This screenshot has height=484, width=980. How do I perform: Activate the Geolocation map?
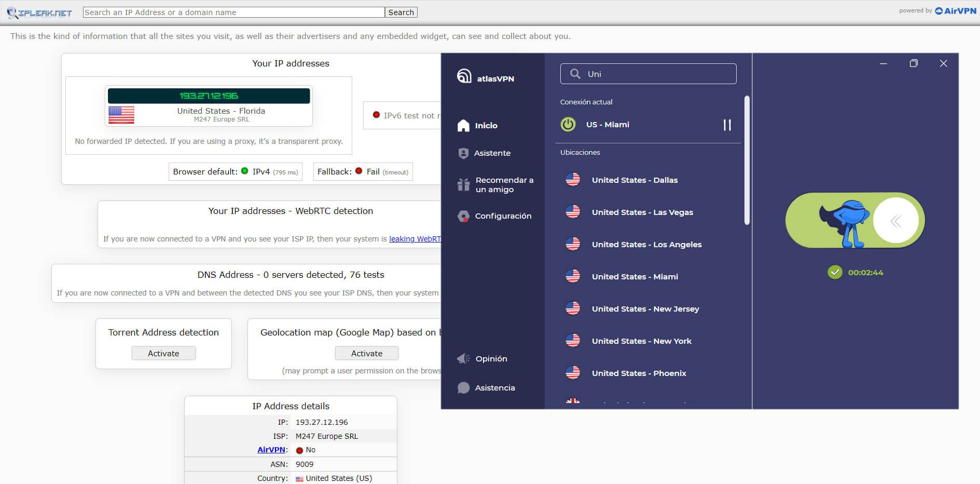[367, 353]
